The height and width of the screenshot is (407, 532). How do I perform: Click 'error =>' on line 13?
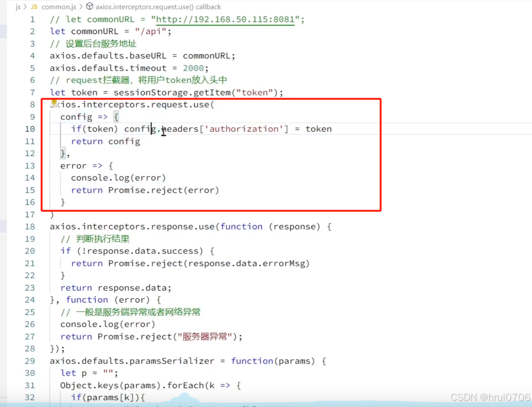pyautogui.click(x=81, y=165)
